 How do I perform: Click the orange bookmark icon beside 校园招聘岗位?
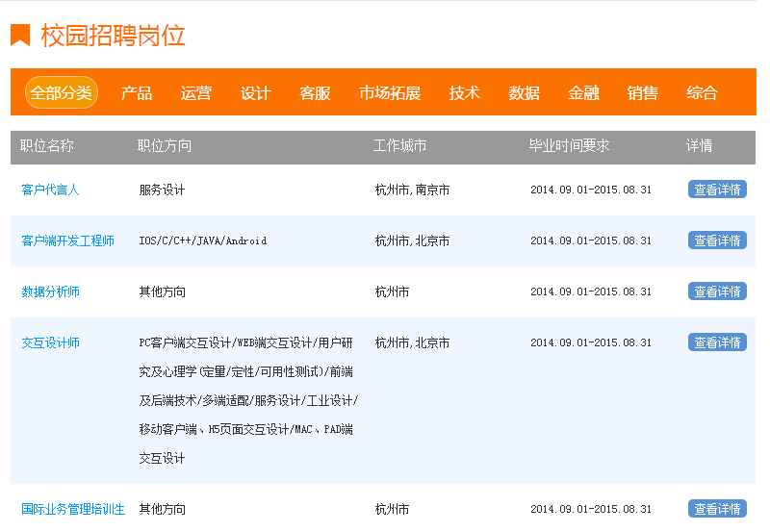(20, 36)
